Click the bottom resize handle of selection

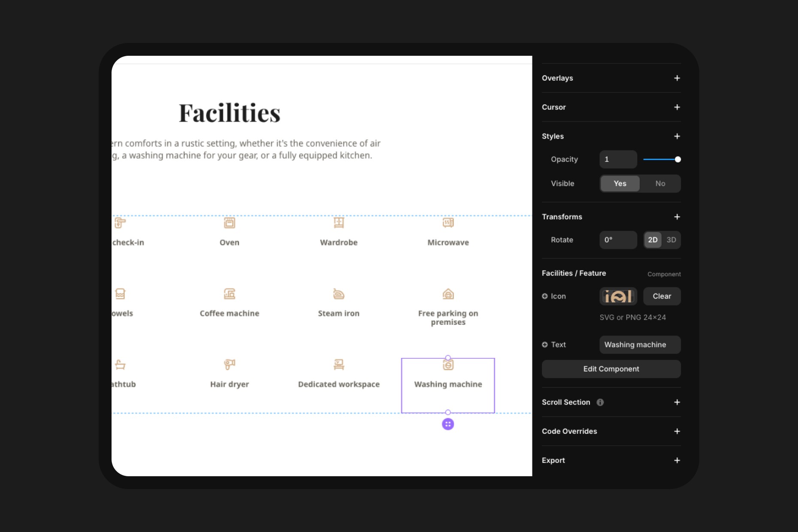[448, 412]
